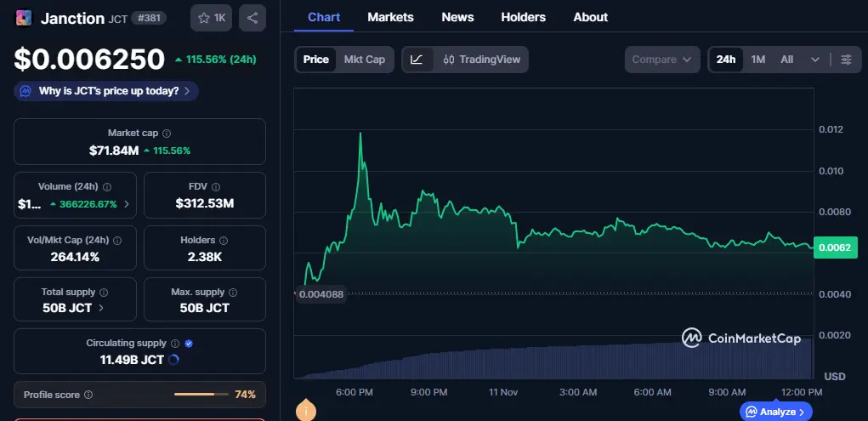Open Max. supply info icon
The width and height of the screenshot is (868, 421).
(x=233, y=293)
